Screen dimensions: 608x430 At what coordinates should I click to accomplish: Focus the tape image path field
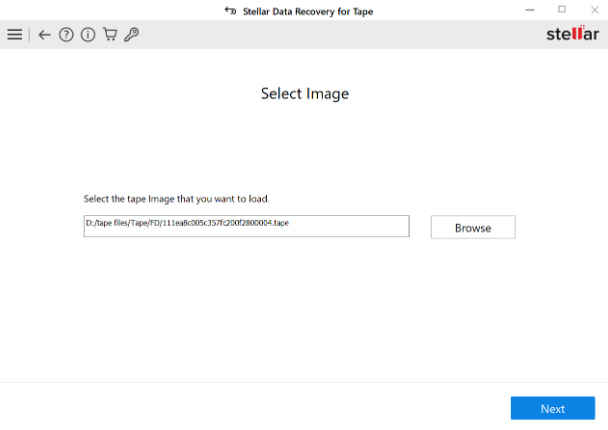(247, 226)
